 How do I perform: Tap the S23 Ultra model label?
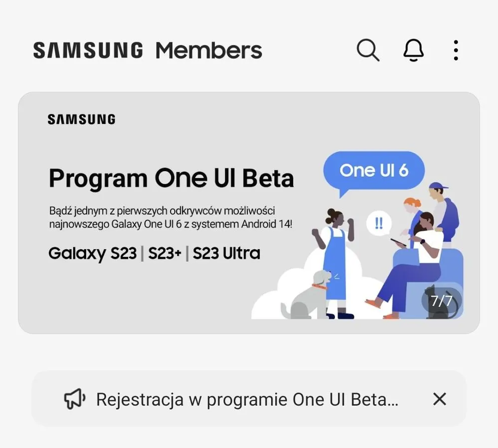(x=226, y=253)
